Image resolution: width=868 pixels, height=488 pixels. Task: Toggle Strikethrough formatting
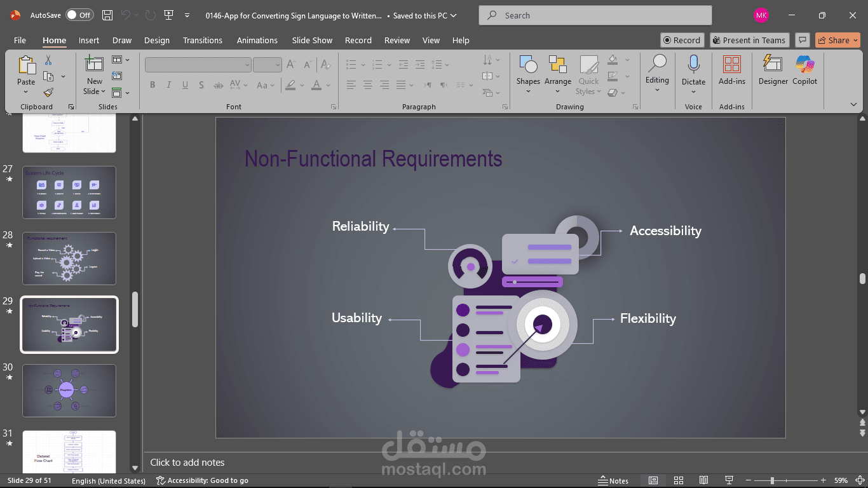pyautogui.click(x=218, y=85)
